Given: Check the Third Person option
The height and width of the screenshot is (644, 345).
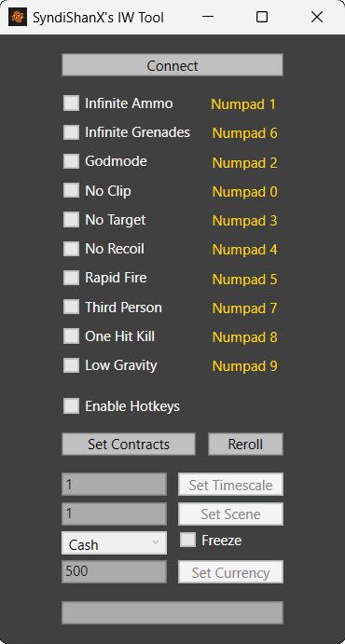Looking at the screenshot, I should [x=71, y=307].
